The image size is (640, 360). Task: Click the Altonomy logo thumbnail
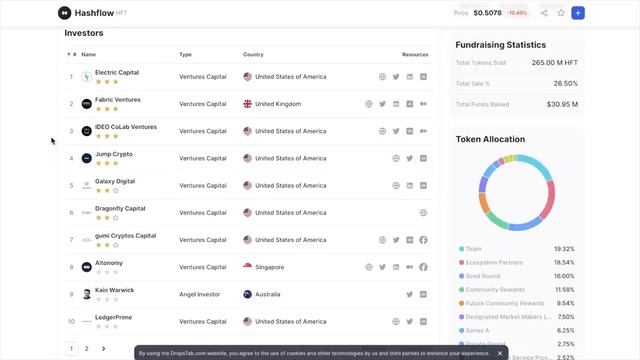coord(87,267)
